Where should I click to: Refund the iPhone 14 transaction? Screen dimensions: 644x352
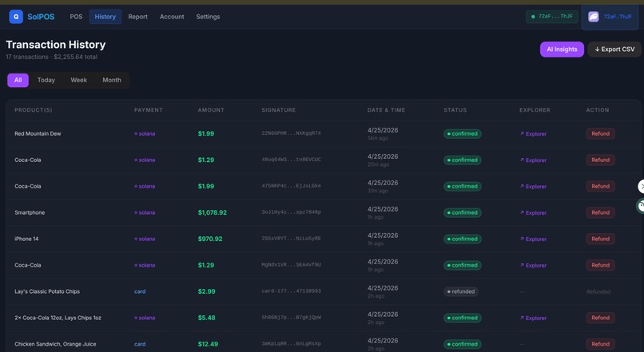[x=600, y=239]
